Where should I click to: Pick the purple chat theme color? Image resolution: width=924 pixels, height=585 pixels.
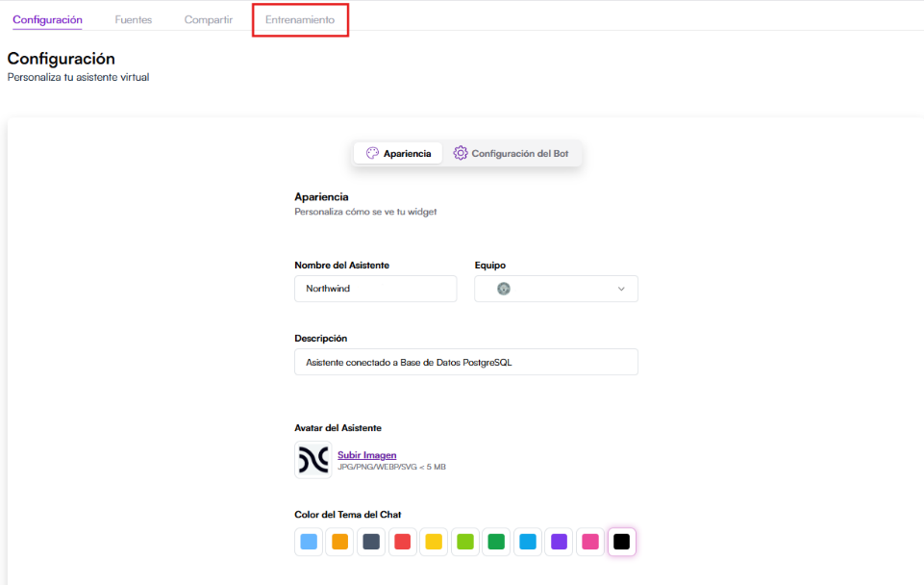click(559, 542)
